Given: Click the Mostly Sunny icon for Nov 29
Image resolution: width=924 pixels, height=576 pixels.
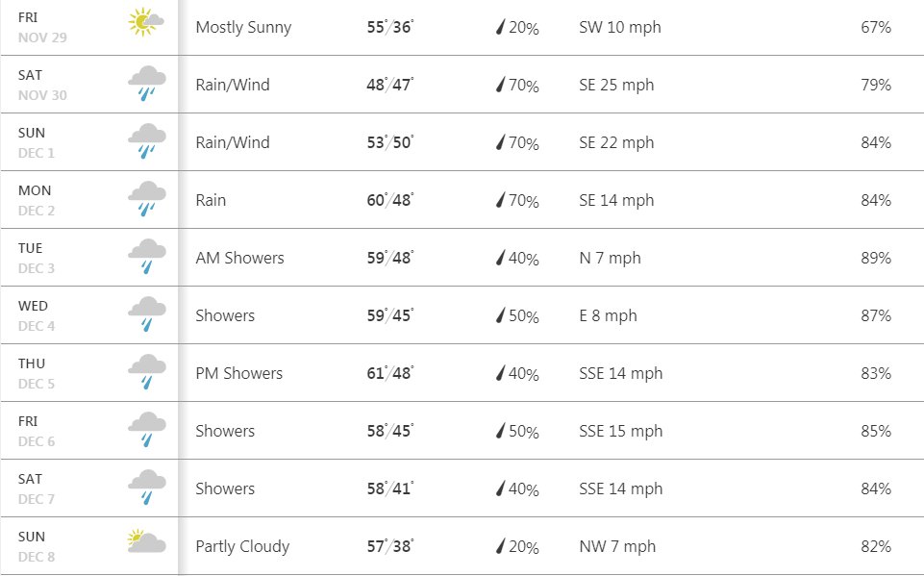Looking at the screenshot, I should click(x=146, y=22).
